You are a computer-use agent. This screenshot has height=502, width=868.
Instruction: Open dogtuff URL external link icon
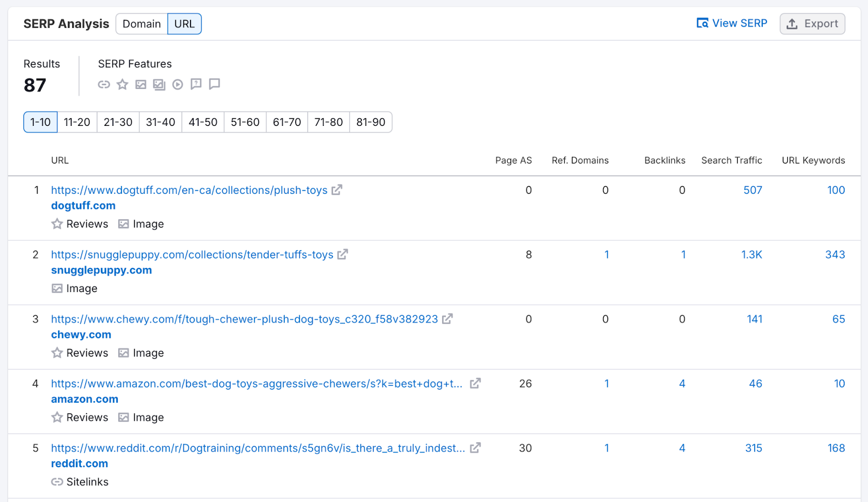coord(337,190)
